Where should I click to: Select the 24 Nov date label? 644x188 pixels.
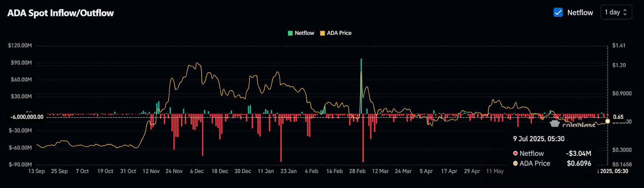click(174, 171)
